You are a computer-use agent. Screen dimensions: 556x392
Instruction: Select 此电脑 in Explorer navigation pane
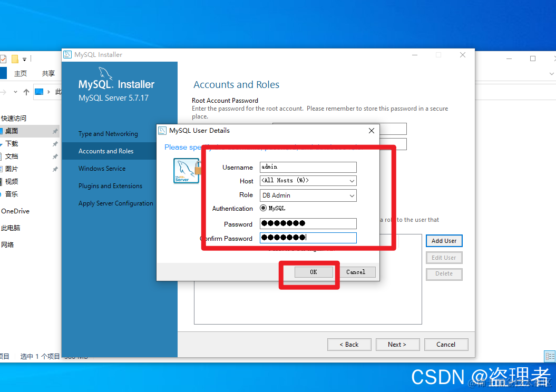[x=11, y=228]
